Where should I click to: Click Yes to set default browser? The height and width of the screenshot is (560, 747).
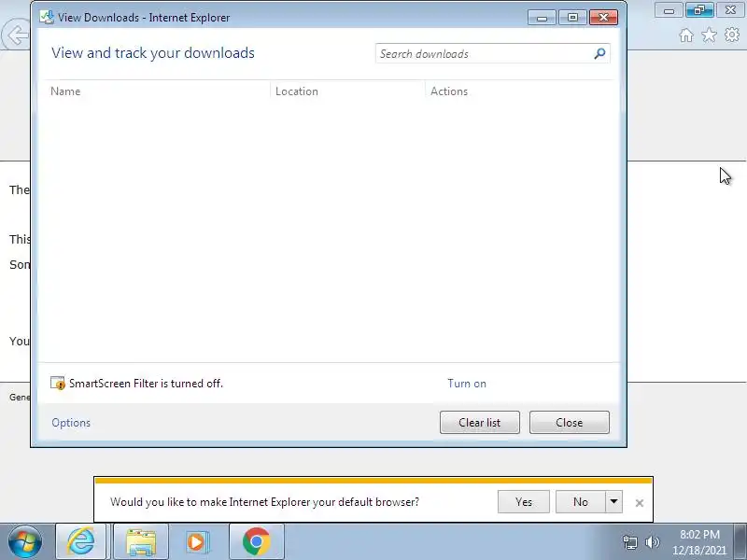(524, 502)
